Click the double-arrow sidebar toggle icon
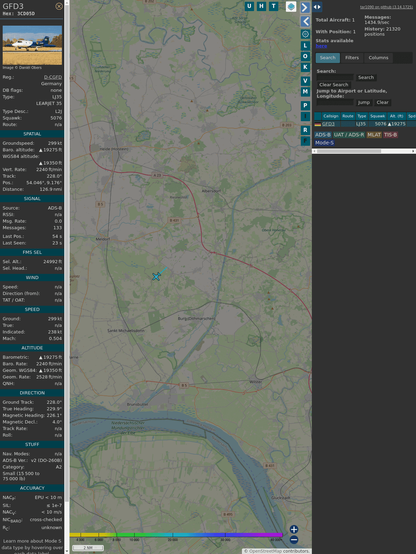The width and height of the screenshot is (416, 554). tap(317, 7)
